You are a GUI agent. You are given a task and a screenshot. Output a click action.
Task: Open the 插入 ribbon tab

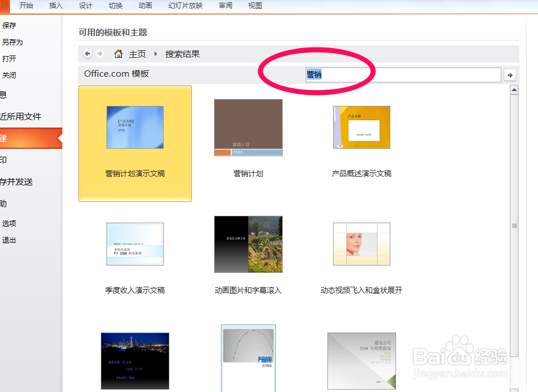(56, 6)
